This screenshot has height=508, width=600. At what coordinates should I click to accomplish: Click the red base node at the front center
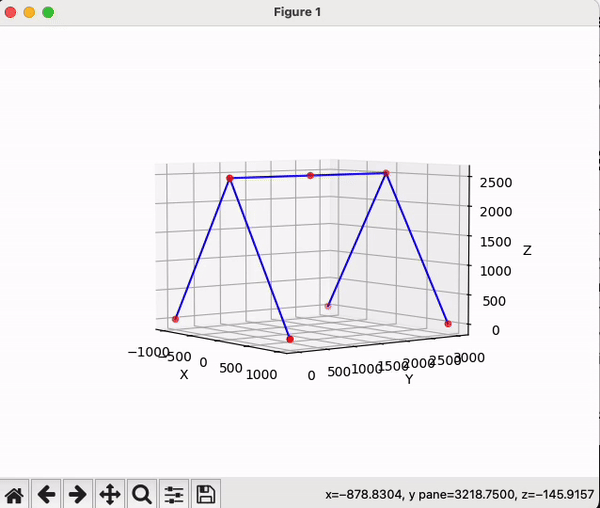pyautogui.click(x=290, y=339)
